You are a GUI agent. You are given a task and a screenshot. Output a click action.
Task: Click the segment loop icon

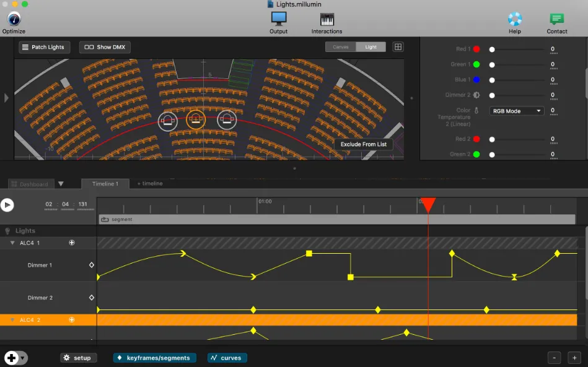(105, 220)
